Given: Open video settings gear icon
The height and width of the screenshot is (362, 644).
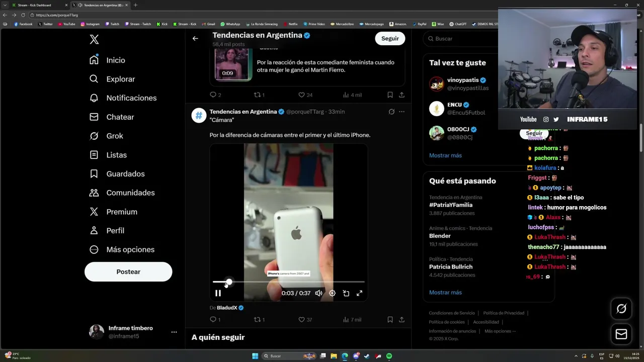Looking at the screenshot, I should click(x=332, y=293).
